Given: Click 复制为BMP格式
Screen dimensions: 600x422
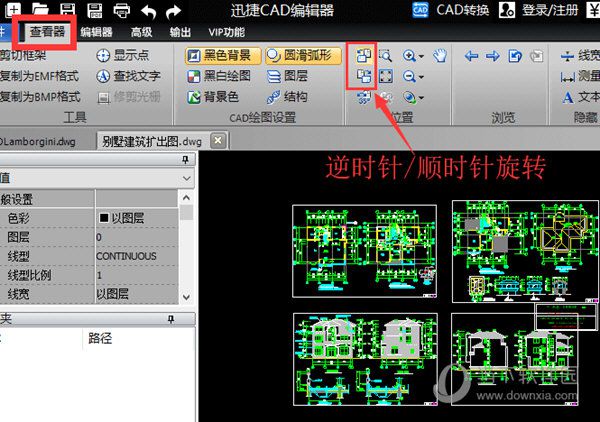Looking at the screenshot, I should pos(40,97).
